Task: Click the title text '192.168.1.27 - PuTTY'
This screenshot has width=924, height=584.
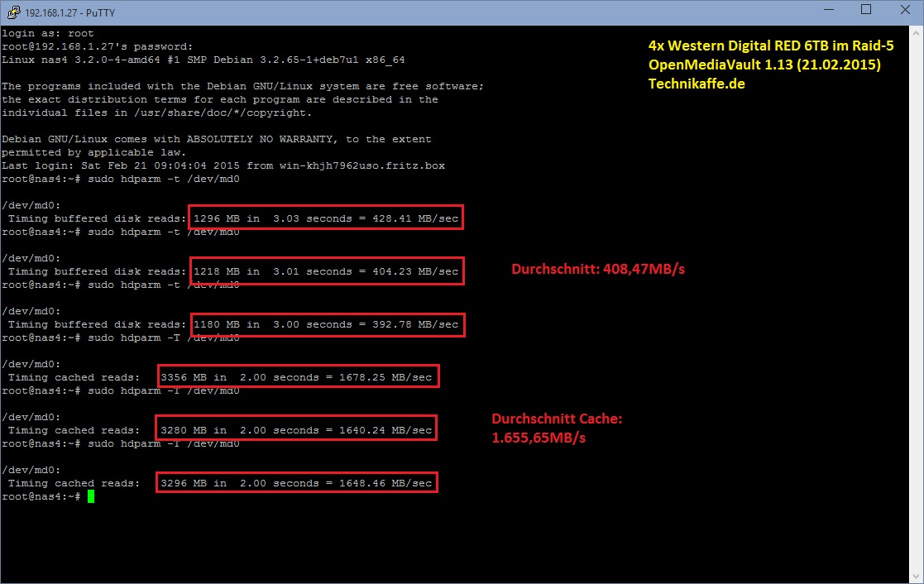Action: (69, 13)
